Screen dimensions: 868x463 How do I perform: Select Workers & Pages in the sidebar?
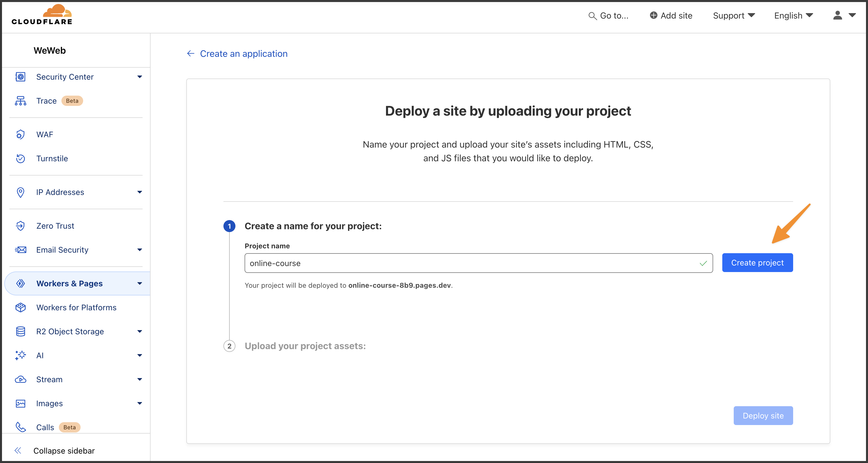coord(69,283)
